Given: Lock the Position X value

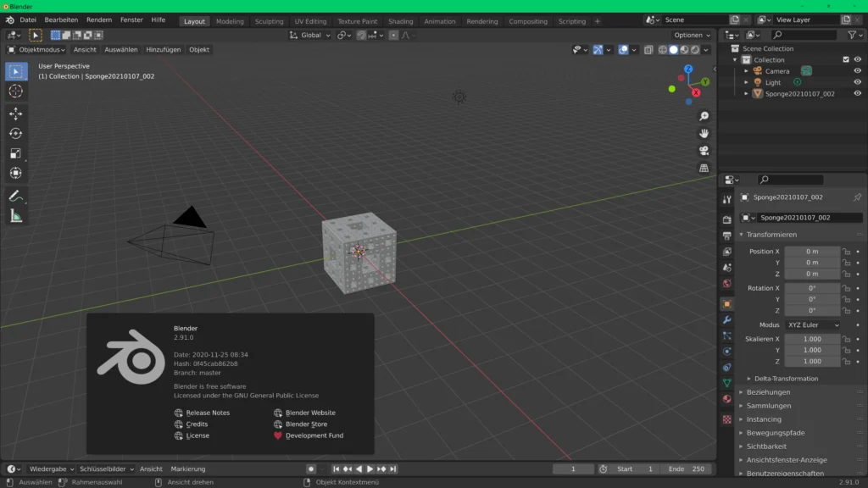Looking at the screenshot, I should point(847,251).
